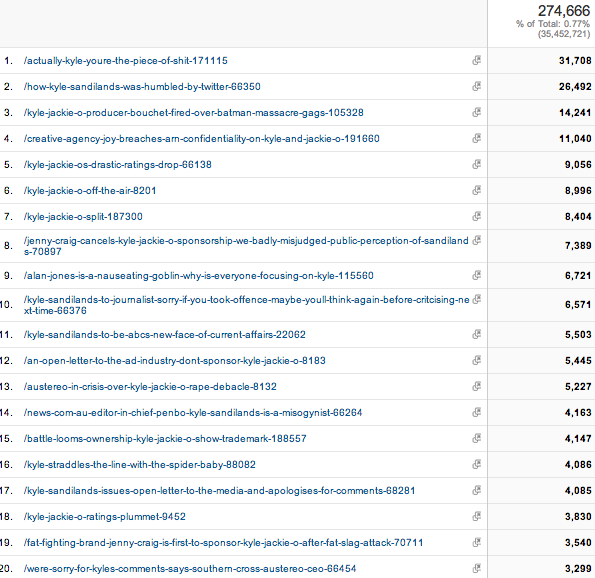Image resolution: width=595 pixels, height=578 pixels.
Task: Click external link icon beside kyle-jackie-o-split-187300
Action: click(477, 216)
